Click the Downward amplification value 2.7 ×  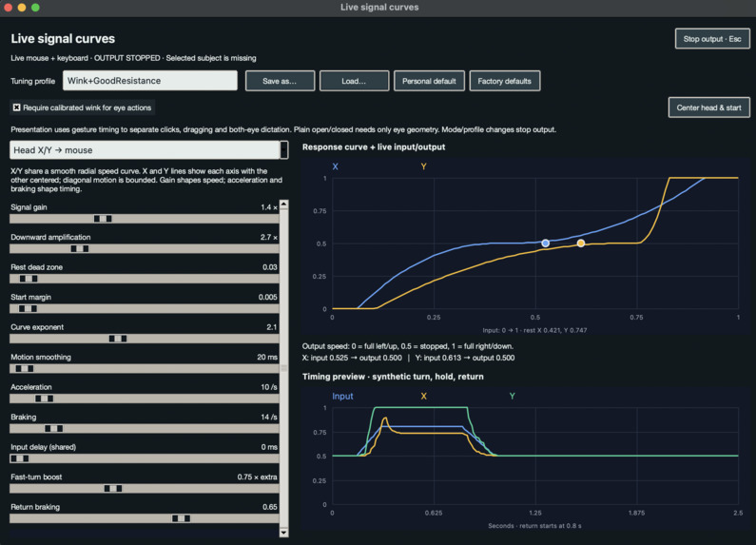269,237
